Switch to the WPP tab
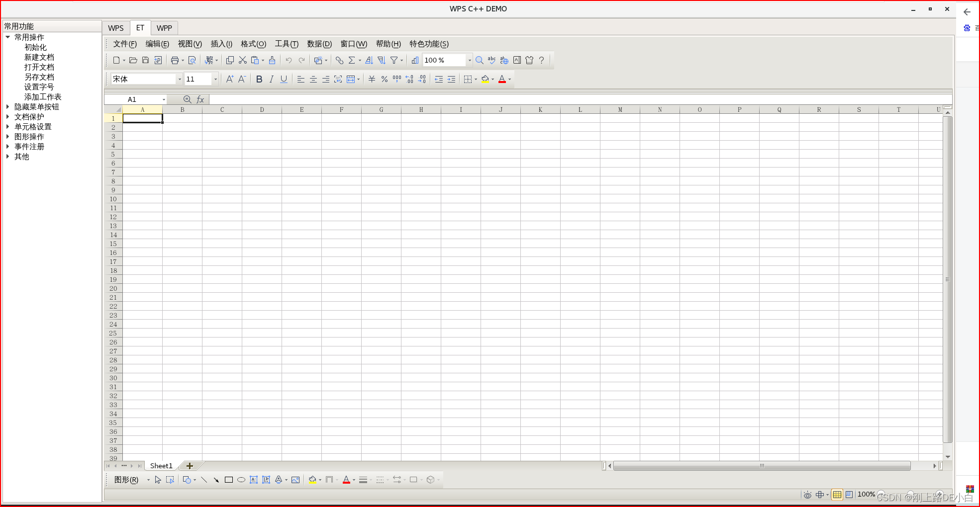Image resolution: width=980 pixels, height=507 pixels. [165, 28]
